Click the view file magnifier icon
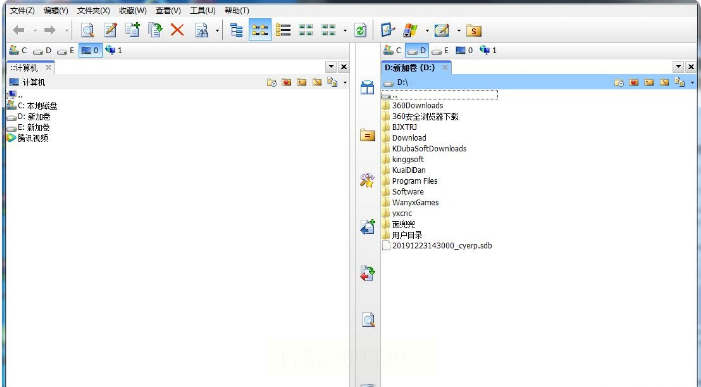Screen dimensions: 701x387 [88, 30]
